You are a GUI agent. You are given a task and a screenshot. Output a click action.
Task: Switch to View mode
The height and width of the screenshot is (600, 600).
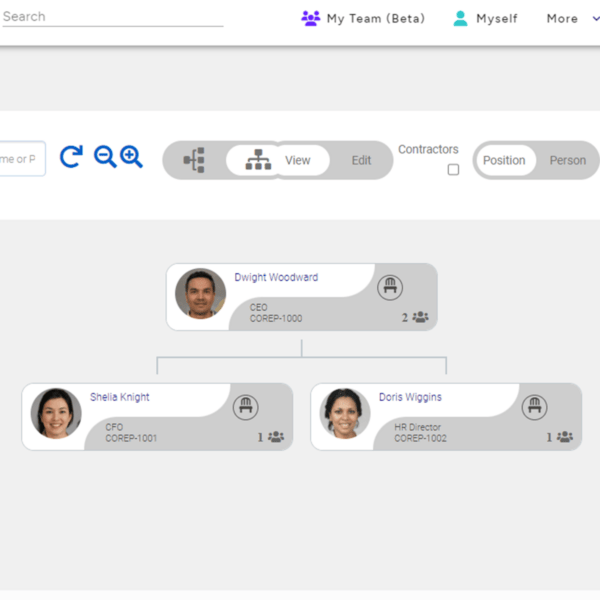pyautogui.click(x=298, y=160)
